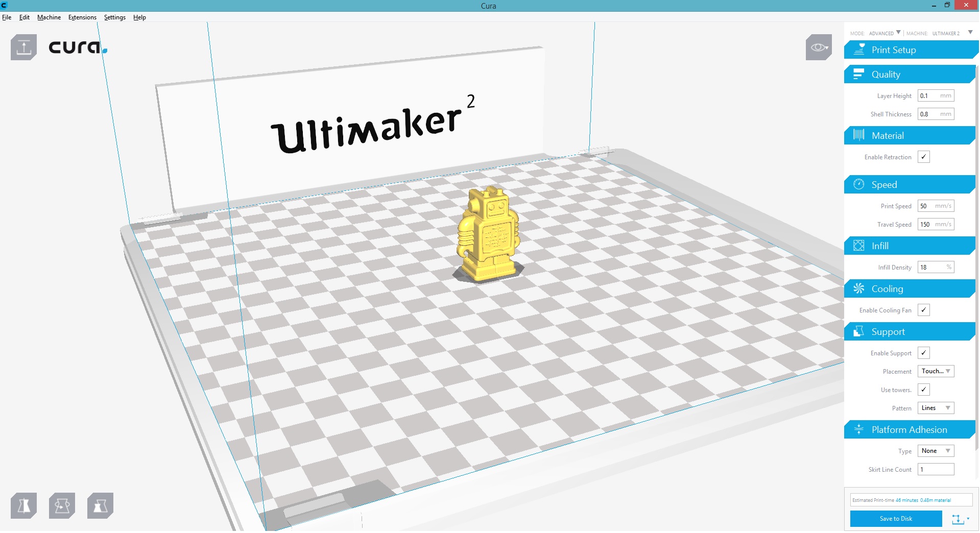980x533 pixels.
Task: Click the Cooling snowflake icon
Action: coord(858,288)
